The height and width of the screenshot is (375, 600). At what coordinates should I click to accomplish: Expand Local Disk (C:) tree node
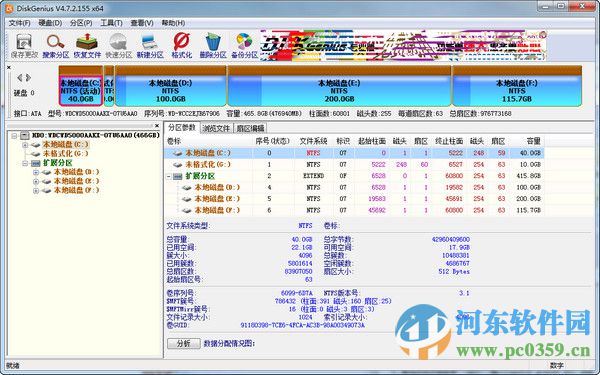click(x=25, y=145)
